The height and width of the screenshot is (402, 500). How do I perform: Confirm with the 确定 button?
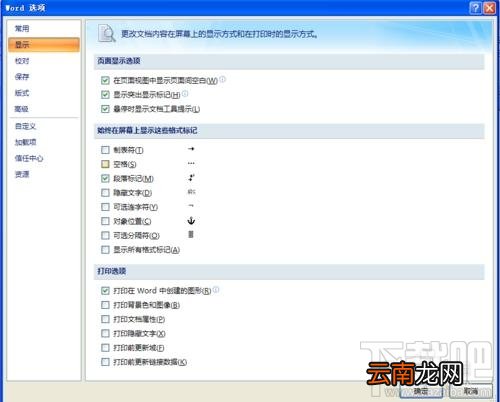point(421,391)
